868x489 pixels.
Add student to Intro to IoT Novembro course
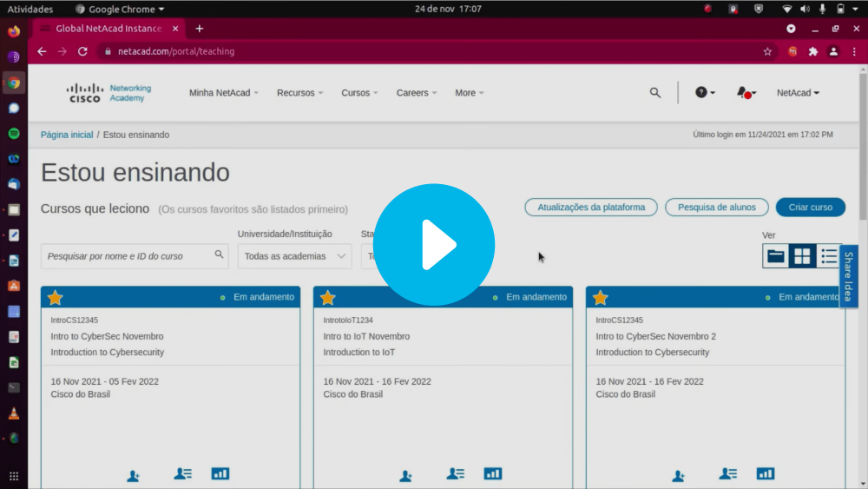[x=405, y=475]
